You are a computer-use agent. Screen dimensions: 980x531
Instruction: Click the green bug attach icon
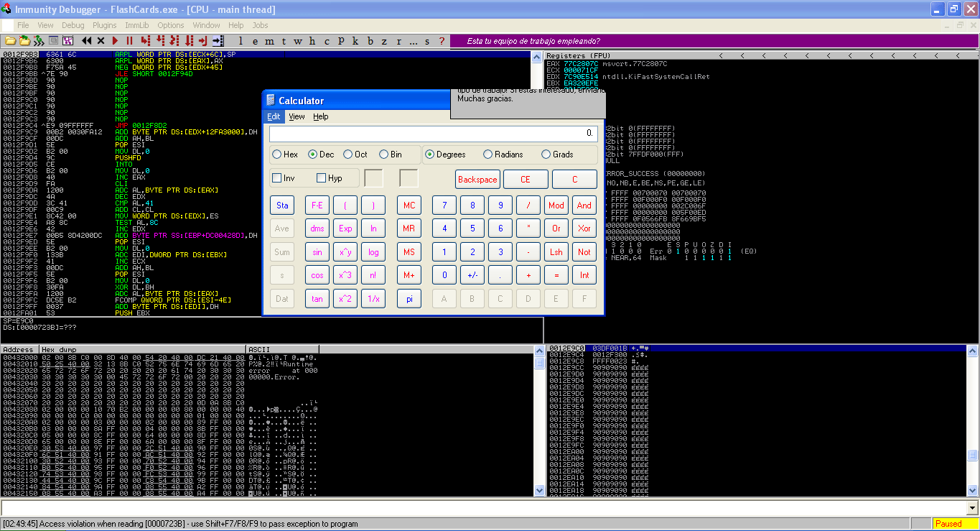pyautogui.click(x=39, y=40)
